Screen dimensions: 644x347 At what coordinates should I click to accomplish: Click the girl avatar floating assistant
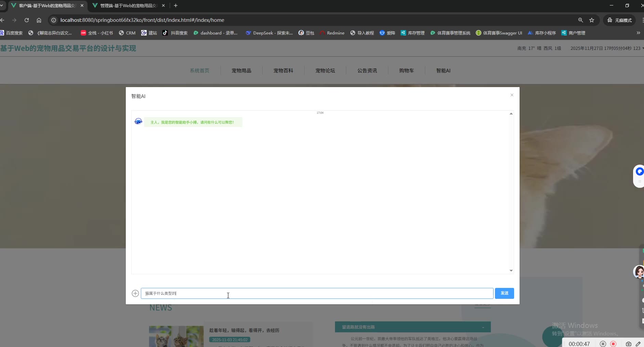[x=639, y=272]
